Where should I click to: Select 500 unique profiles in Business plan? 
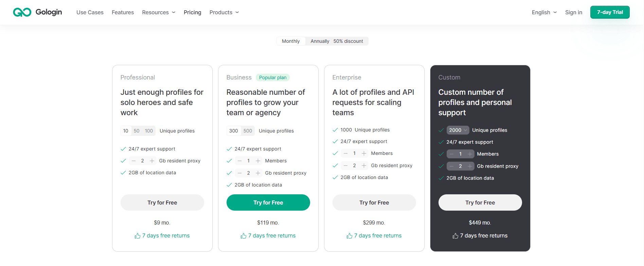pos(248,131)
